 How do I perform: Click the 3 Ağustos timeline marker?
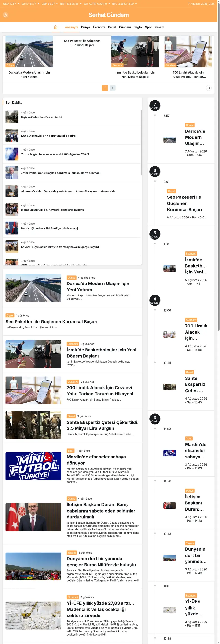click(x=155, y=419)
